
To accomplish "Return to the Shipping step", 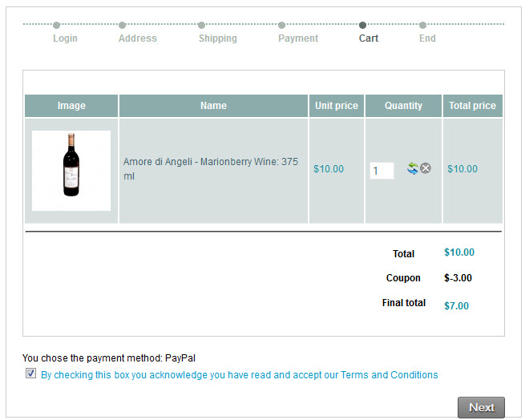I will [x=218, y=38].
